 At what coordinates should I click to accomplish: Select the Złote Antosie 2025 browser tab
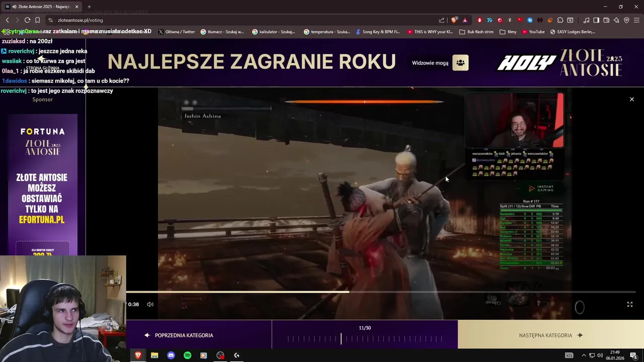(x=43, y=7)
